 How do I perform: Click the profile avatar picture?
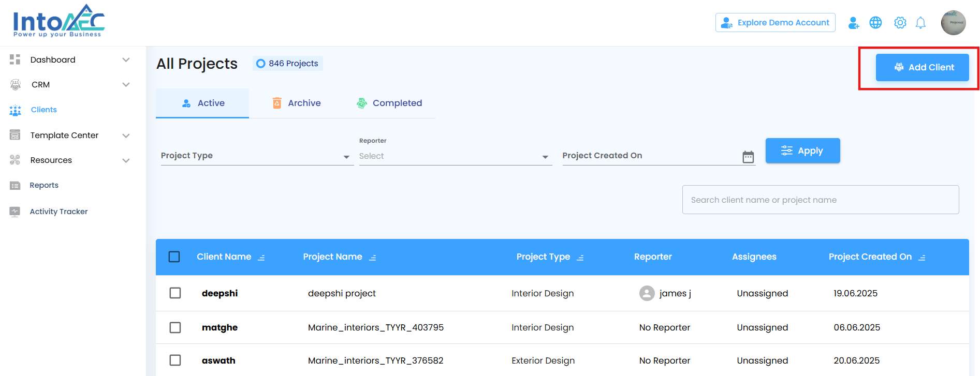point(953,23)
